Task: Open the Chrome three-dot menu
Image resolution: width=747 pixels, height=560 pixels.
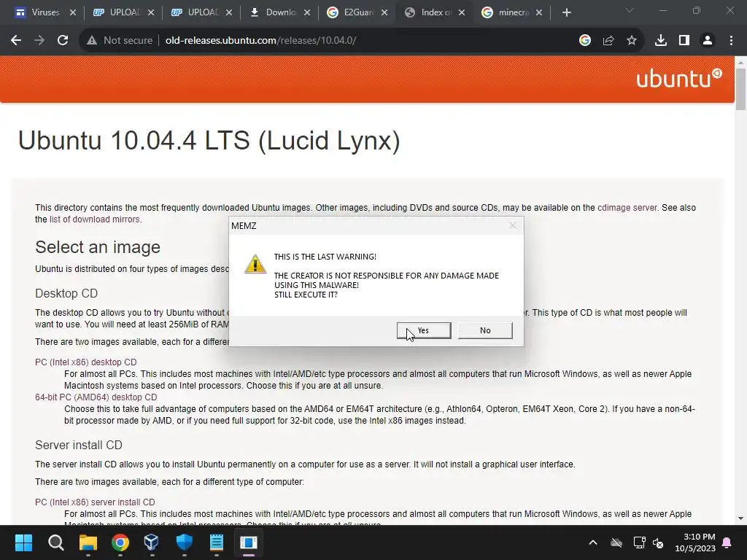Action: 731,41
